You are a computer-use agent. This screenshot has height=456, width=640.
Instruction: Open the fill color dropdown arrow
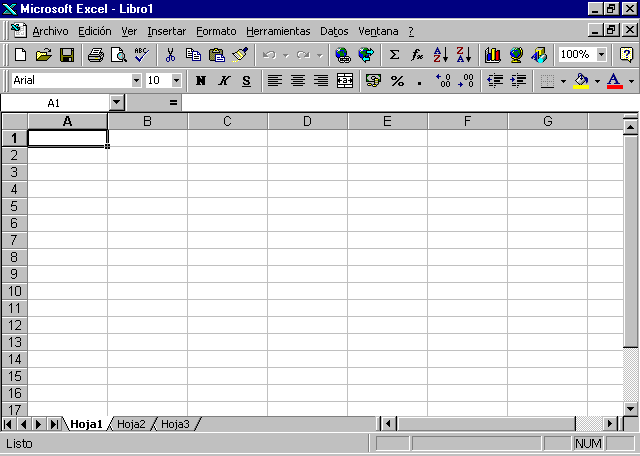point(597,81)
